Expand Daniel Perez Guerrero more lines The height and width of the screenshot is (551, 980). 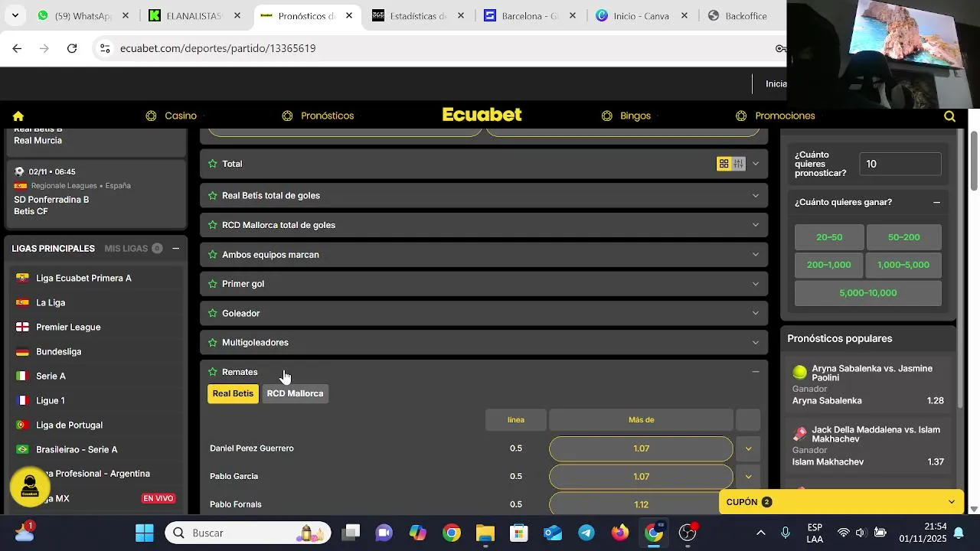[748, 448]
